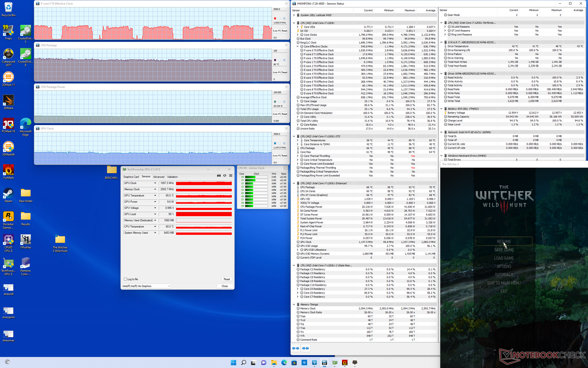This screenshot has height=368, width=588.
Task: Open GPU Temperature sensor dropdown in GPU-Z
Action: point(155,195)
